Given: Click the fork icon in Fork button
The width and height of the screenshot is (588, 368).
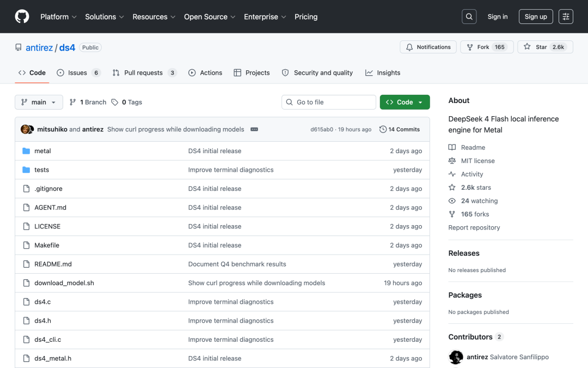Looking at the screenshot, I should [470, 47].
